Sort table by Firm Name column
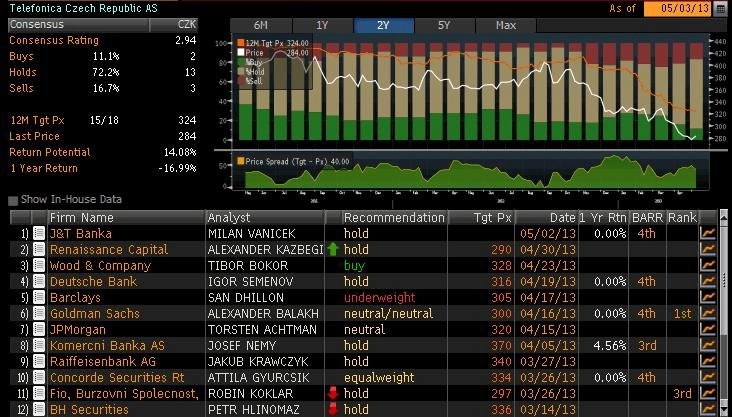Viewport: 732px width, 417px height. tap(126, 218)
